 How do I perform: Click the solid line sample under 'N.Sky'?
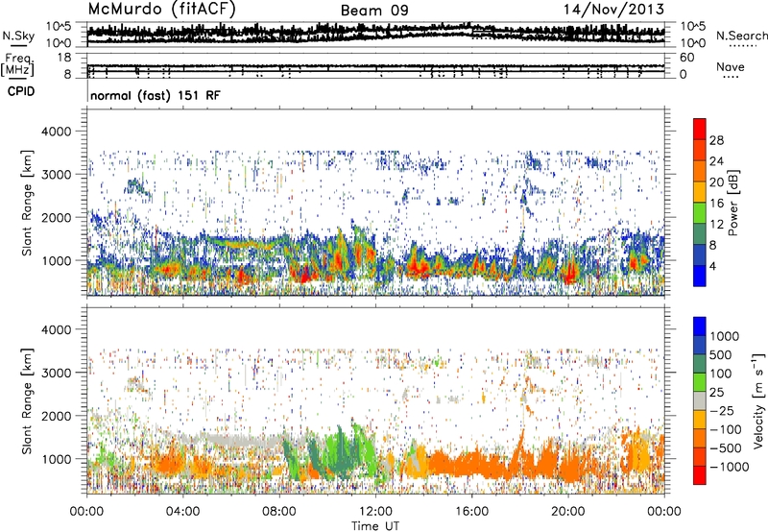click(x=18, y=46)
